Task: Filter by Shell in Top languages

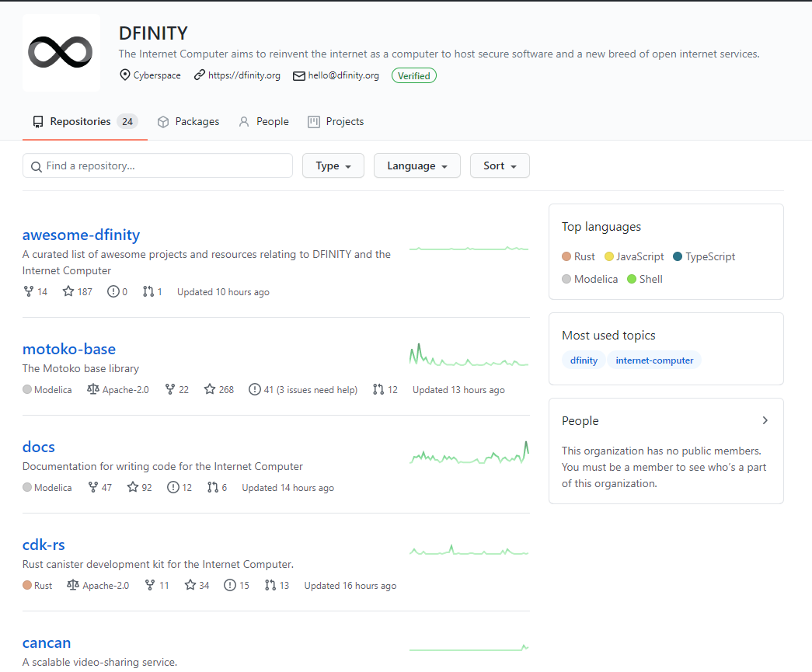Action: (645, 279)
